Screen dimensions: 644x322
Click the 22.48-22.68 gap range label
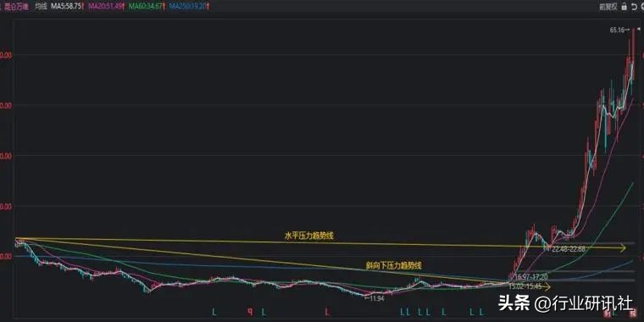(x=569, y=249)
